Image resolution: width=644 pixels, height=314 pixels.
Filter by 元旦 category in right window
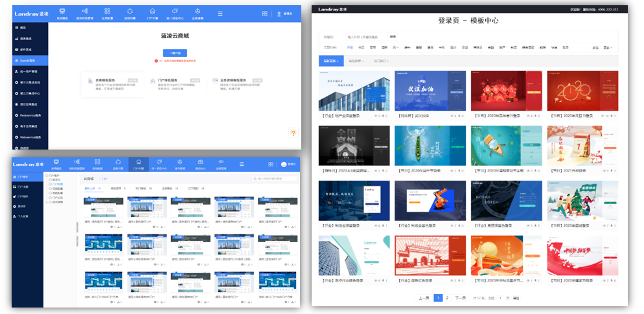(362, 48)
